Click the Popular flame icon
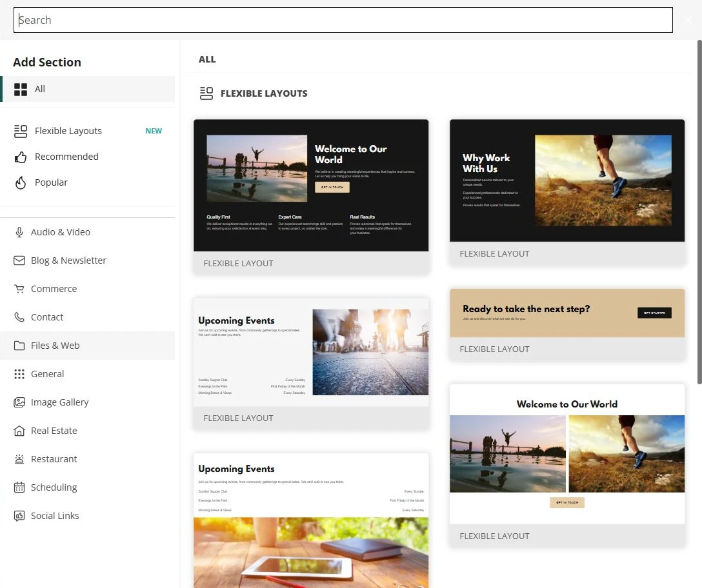 click(21, 182)
